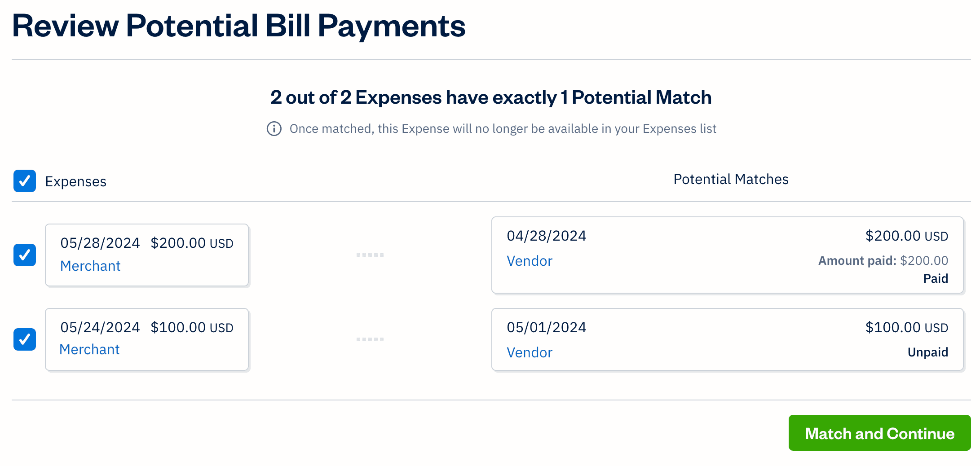The height and width of the screenshot is (466, 980).
Task: Open the Vendor link for the Paid match
Action: [530, 261]
